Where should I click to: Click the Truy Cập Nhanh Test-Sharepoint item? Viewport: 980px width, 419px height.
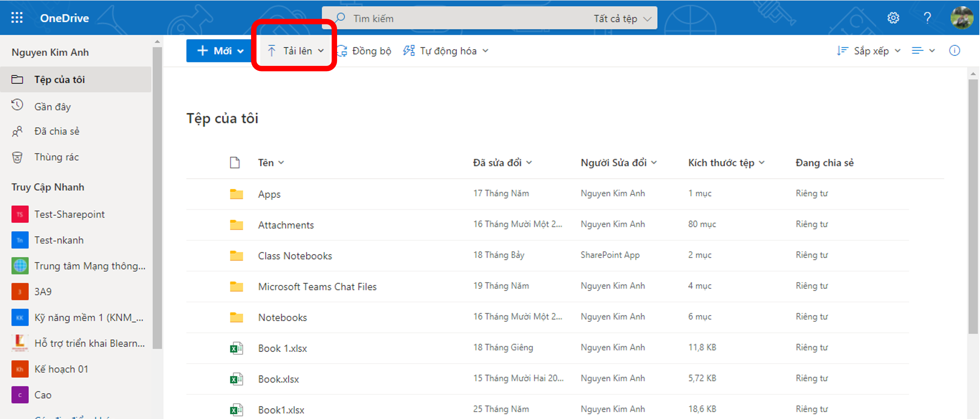tap(69, 214)
